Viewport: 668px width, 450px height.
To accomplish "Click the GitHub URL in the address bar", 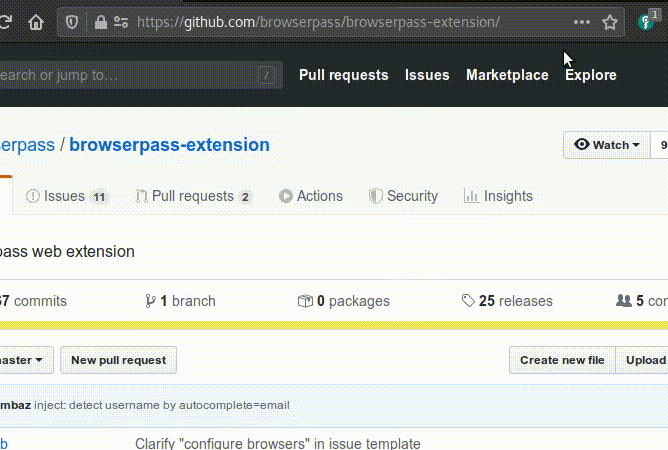I will point(318,22).
